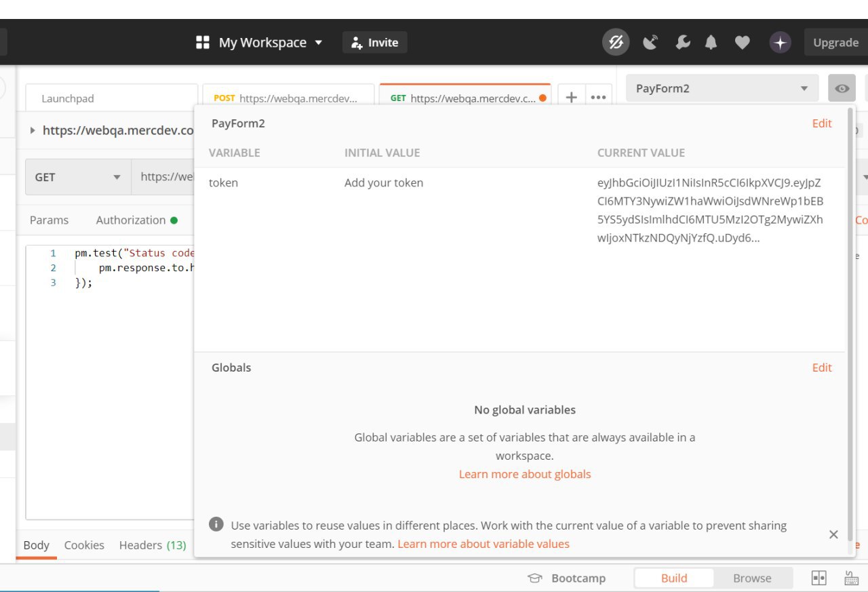868x592 pixels.
Task: Select the response Body tab
Action: click(x=36, y=545)
